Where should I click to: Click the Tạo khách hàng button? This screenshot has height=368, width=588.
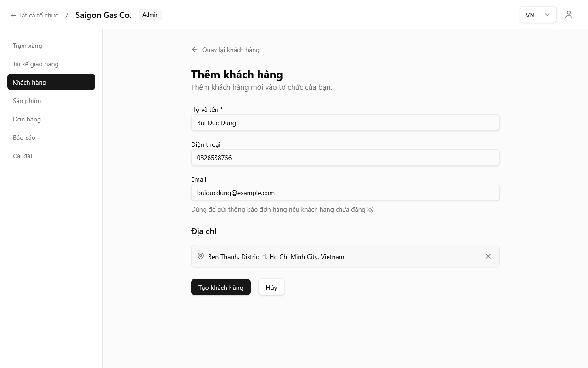pos(221,287)
